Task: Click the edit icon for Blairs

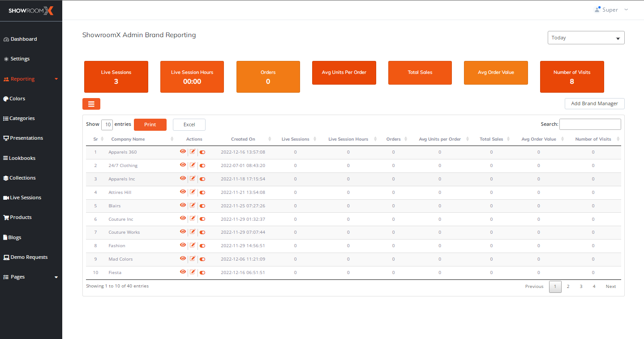Action: (193, 206)
